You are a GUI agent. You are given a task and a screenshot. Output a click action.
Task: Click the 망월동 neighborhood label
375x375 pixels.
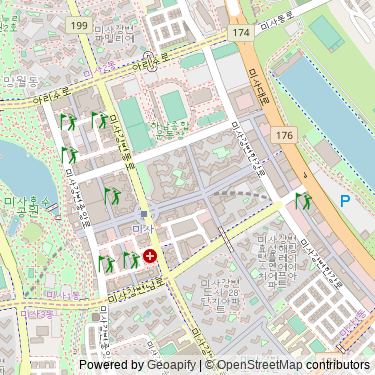click(x=21, y=81)
